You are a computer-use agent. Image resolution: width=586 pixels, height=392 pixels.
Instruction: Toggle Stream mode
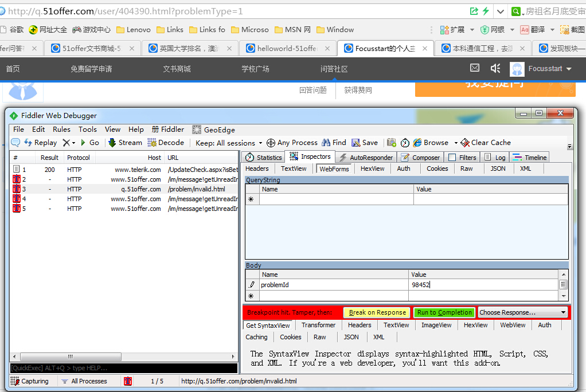[x=125, y=142]
